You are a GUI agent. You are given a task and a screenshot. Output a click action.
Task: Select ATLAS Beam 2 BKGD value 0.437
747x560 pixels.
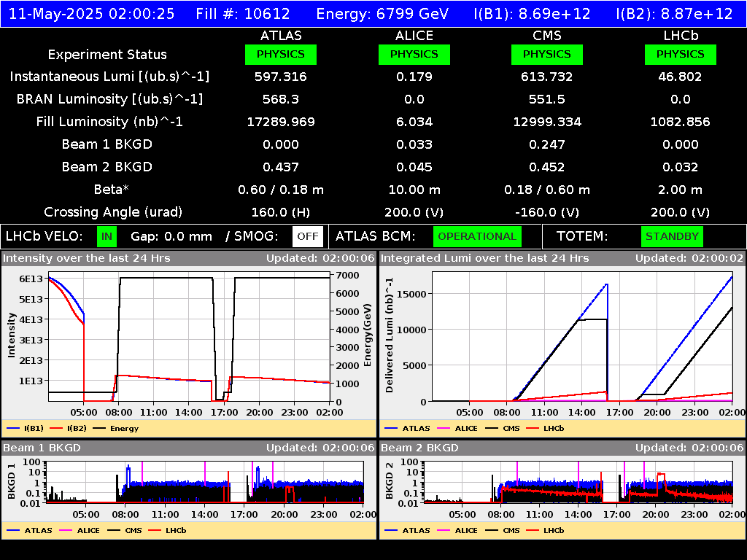pos(281,167)
